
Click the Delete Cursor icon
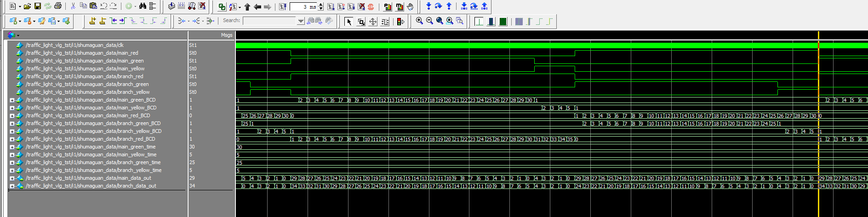pyautogui.click(x=103, y=21)
